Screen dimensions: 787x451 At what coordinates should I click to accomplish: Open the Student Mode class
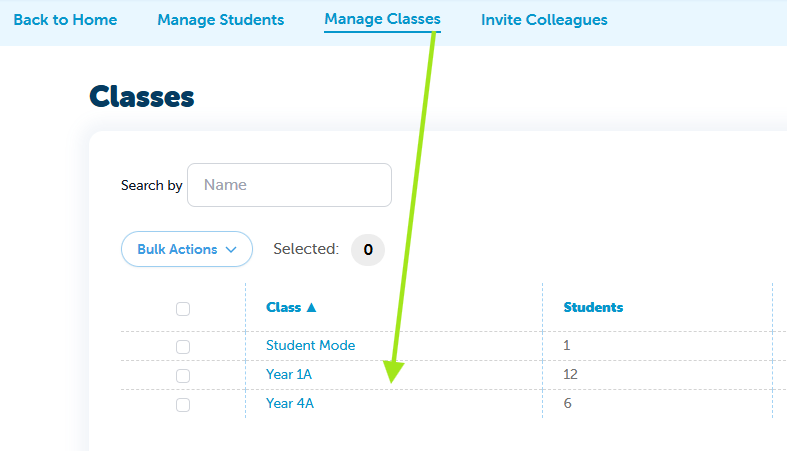(x=310, y=346)
